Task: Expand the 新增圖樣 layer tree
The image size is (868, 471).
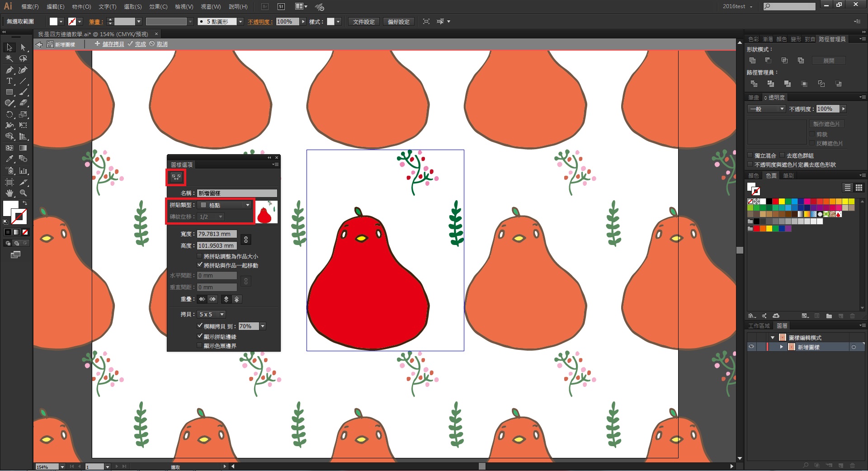Action: coord(781,347)
